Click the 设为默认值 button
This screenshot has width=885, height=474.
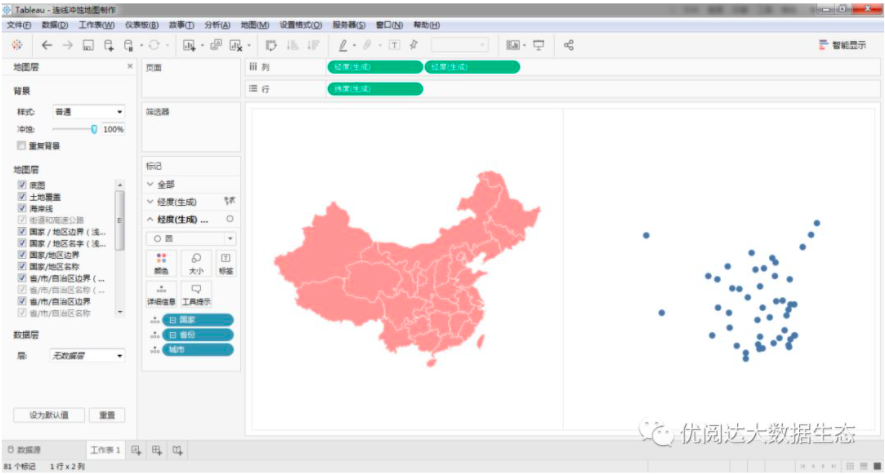click(49, 414)
